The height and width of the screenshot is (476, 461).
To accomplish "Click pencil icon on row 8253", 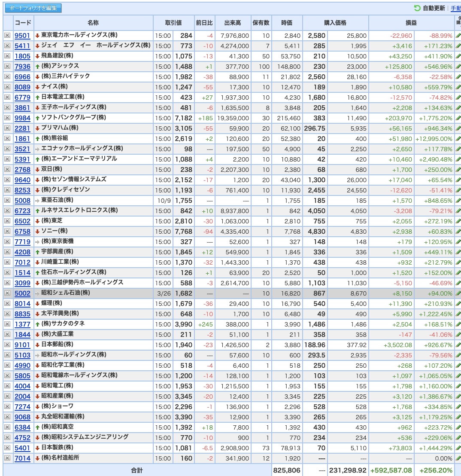I will pyautogui.click(x=458, y=190).
